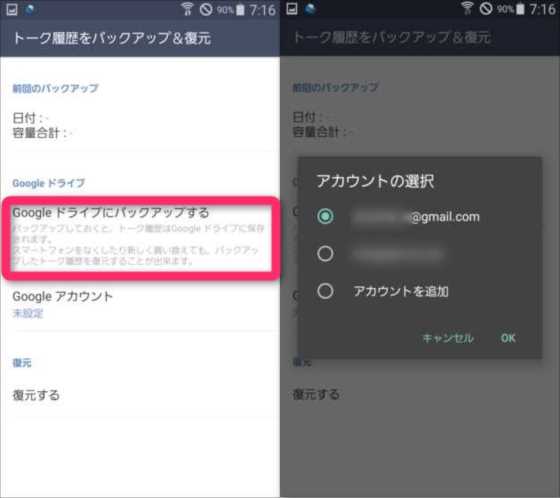Select the gmail.com account radio button
560x498 pixels.
(325, 216)
